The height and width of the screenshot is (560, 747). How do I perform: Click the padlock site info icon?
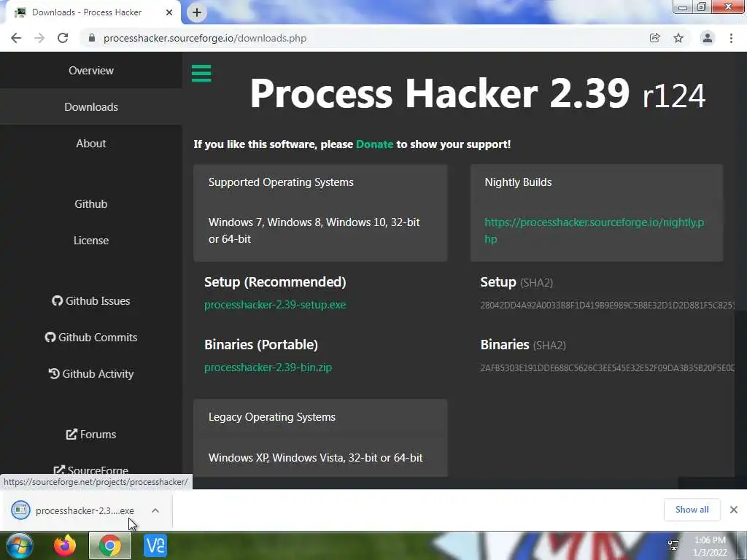click(x=92, y=38)
